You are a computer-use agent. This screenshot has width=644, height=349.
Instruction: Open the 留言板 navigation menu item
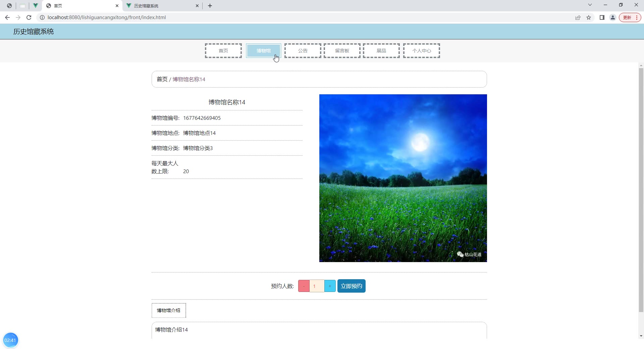342,51
